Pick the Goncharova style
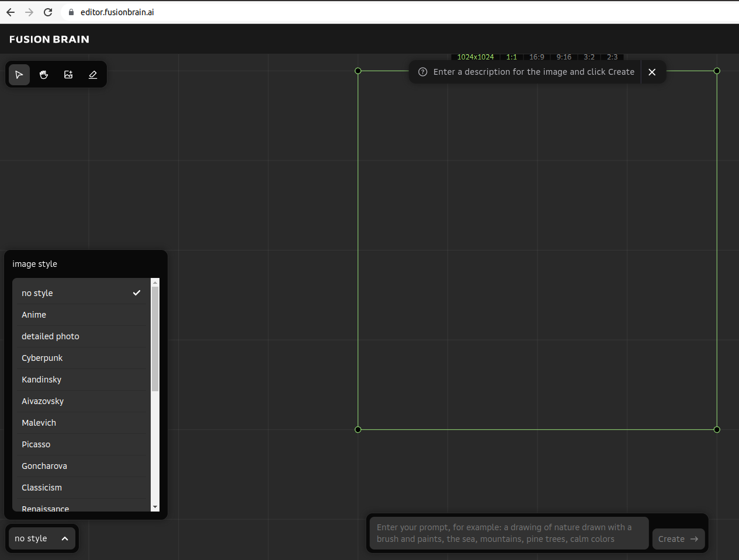Screen dimensions: 739x560 click(81, 466)
